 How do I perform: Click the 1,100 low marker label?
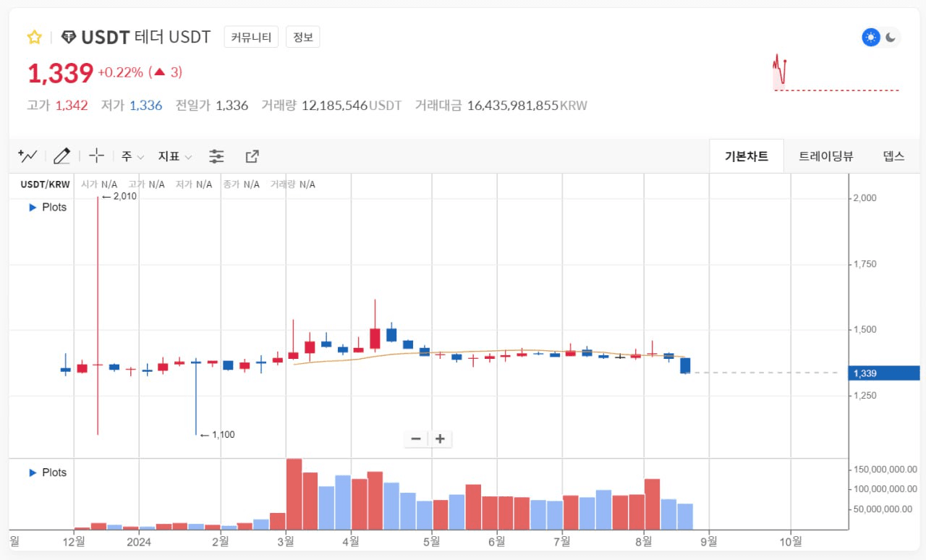click(217, 435)
